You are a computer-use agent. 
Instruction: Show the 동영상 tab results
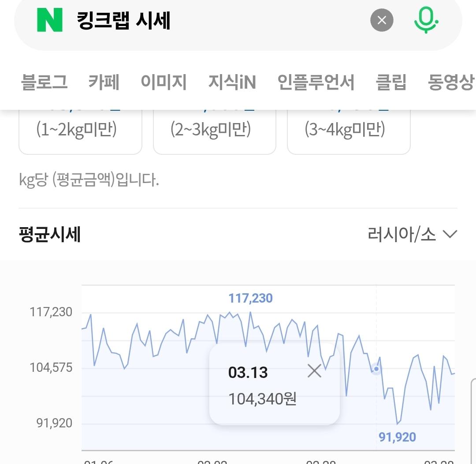pyautogui.click(x=450, y=82)
